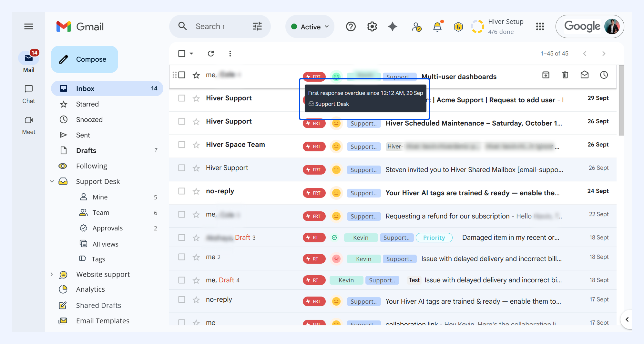Screen dimensions: 644x344
Task: Snooze the Multi-user dashboards email
Action: [604, 75]
